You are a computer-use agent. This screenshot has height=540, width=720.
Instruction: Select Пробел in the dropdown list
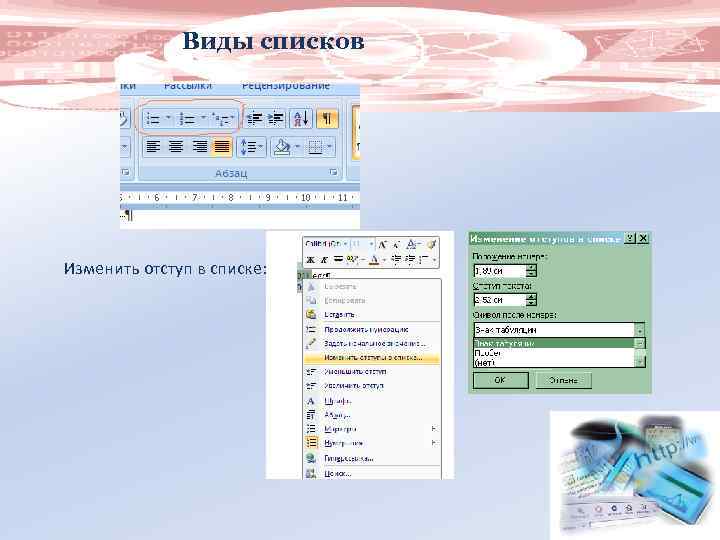554,353
